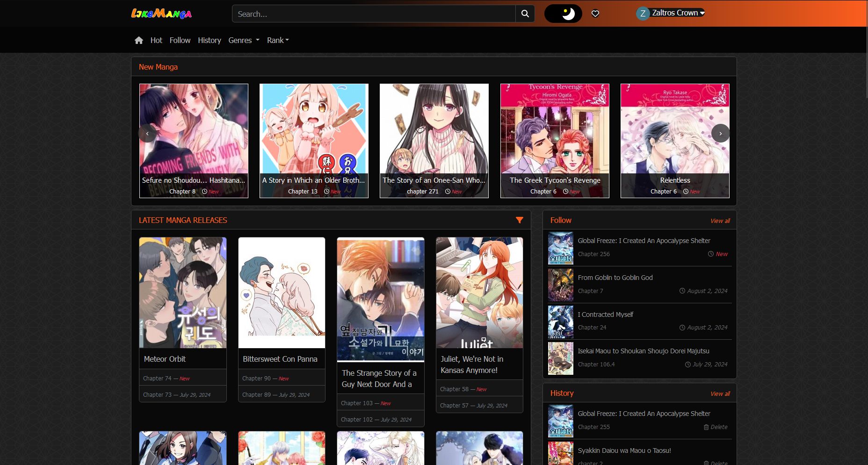
Task: Go to the Home icon
Action: click(x=139, y=40)
